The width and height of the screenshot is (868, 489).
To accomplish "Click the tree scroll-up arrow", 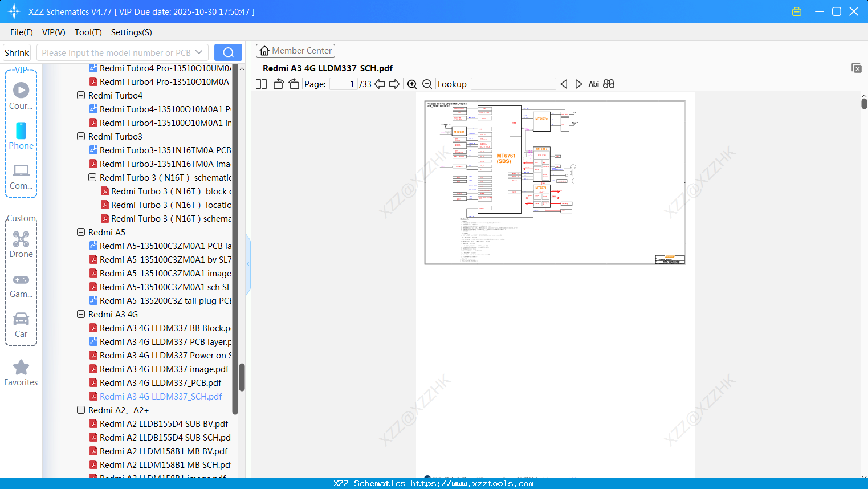I will click(x=242, y=68).
